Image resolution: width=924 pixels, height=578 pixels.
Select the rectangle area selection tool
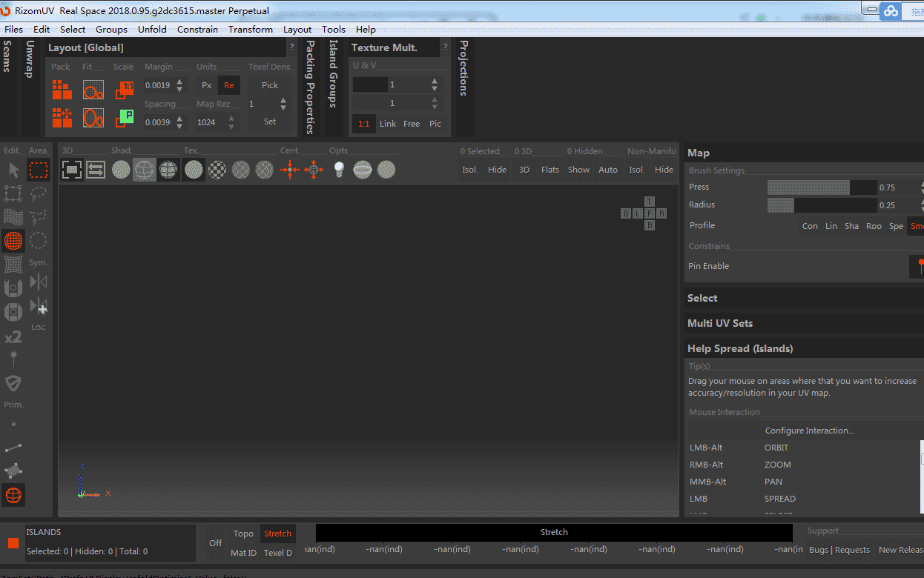click(38, 170)
